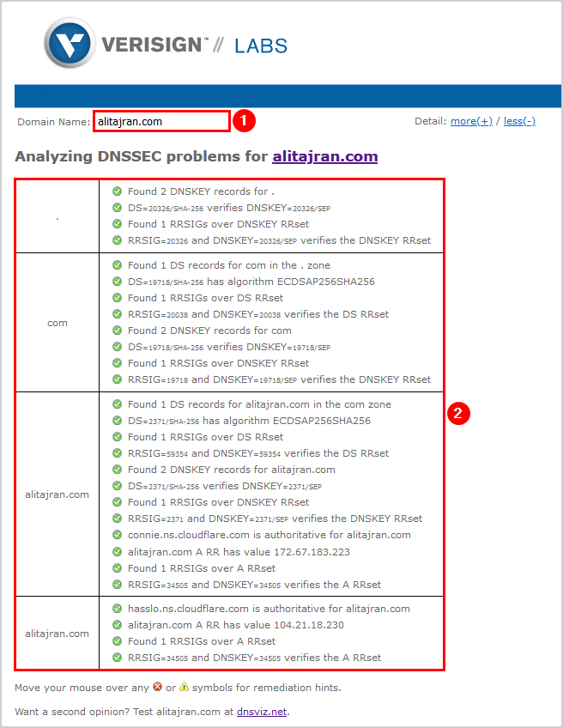
Task: Click the 'VERISIGN' wordmark text
Action: pos(151,45)
